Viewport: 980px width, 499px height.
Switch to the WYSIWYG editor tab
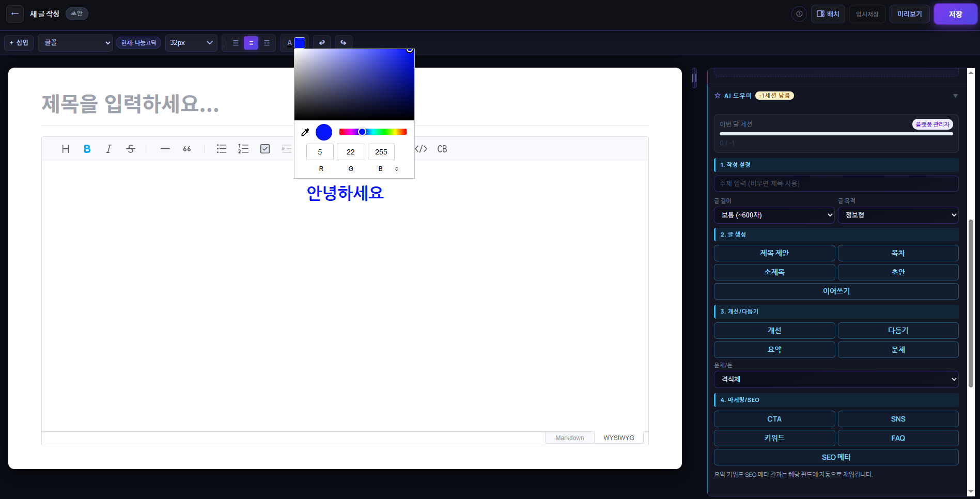(618, 438)
